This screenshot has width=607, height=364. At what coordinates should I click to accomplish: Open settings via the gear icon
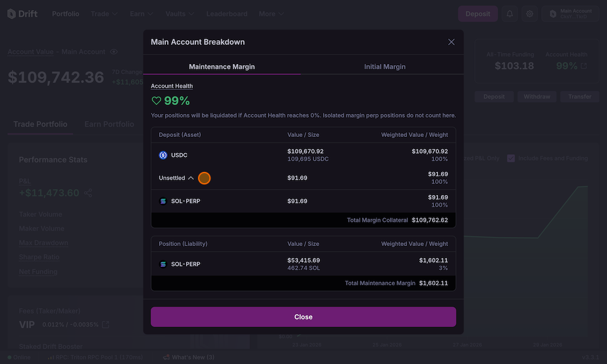(530, 14)
